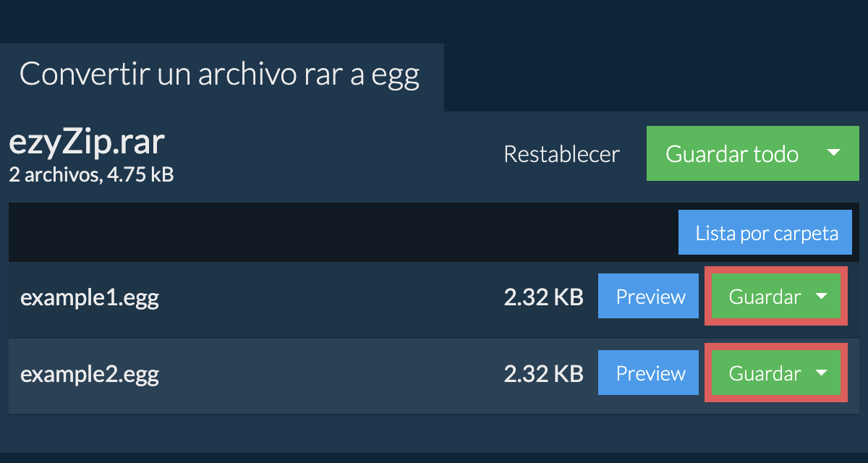Expand dropdown arrow beside example2.egg Guardar
This screenshot has width=868, height=463.
[x=822, y=373]
